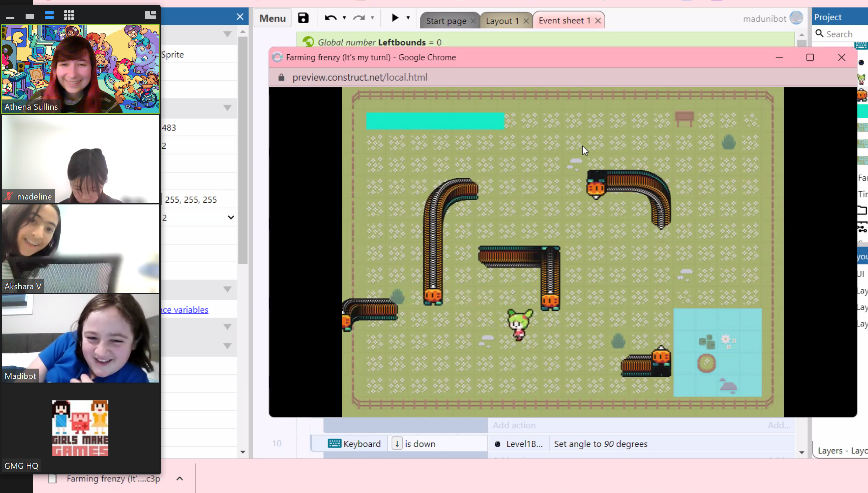This screenshot has height=493, width=868.
Task: Click the Preview play button
Action: tap(395, 18)
